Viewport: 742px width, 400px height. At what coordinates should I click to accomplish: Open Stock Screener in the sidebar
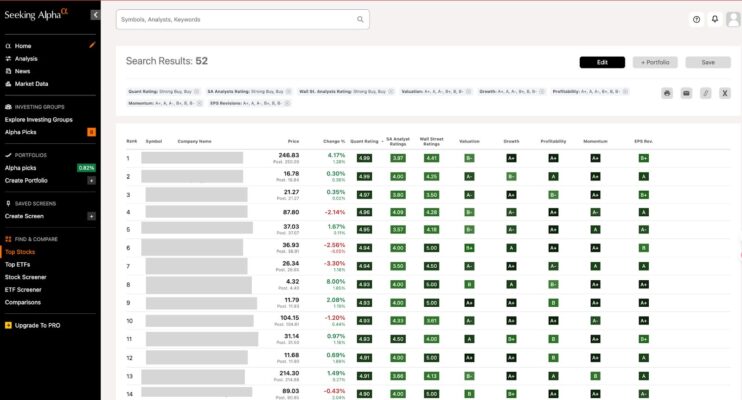[24, 277]
